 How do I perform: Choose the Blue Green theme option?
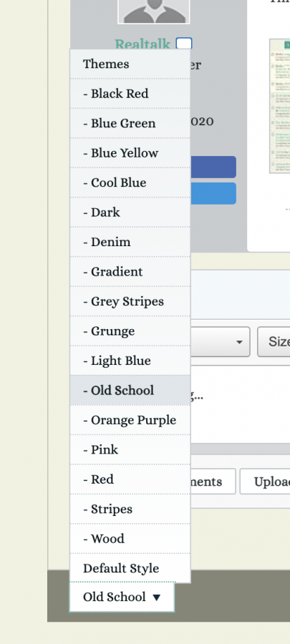coord(130,123)
